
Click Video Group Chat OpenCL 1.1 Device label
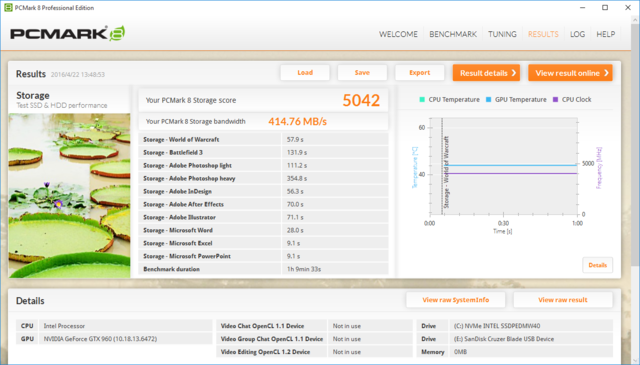point(271,339)
